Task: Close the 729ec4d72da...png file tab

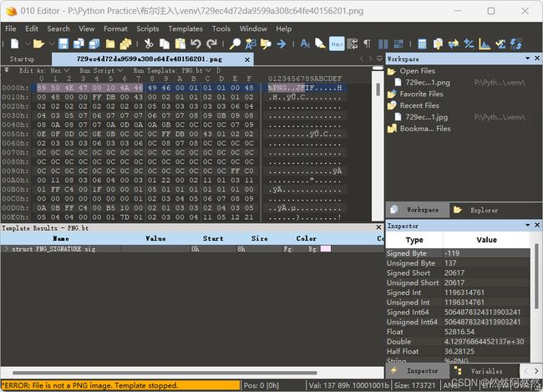Action: click(247, 59)
